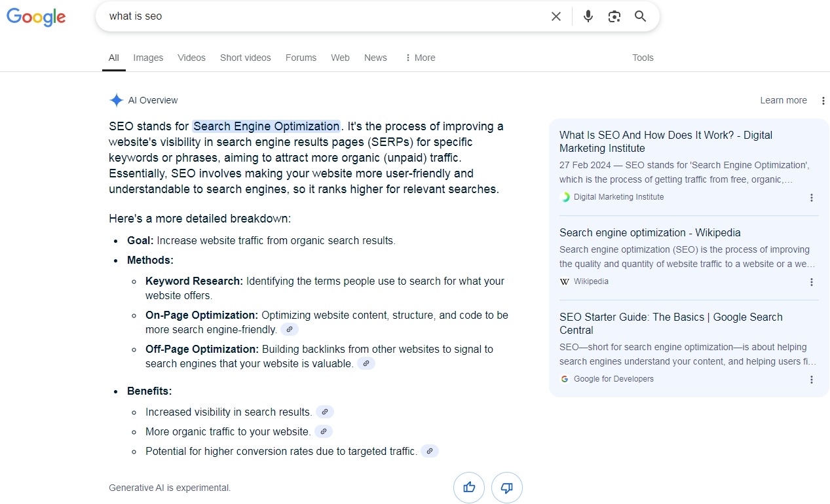Give thumbs down to AI Overview
This screenshot has width=830, height=504.
pos(507,488)
